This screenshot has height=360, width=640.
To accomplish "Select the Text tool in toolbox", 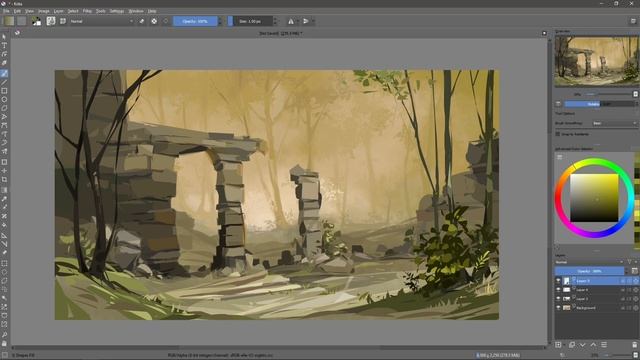I will point(4,45).
